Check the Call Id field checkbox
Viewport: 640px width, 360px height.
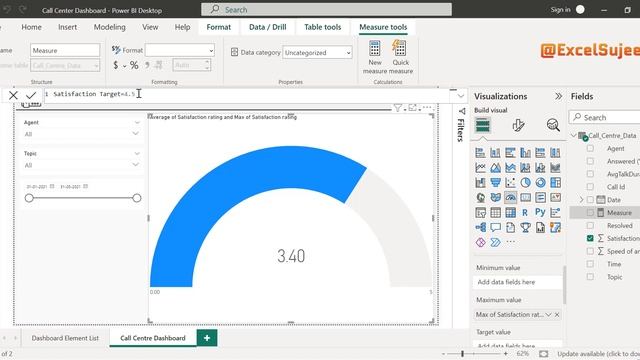pyautogui.click(x=590, y=187)
